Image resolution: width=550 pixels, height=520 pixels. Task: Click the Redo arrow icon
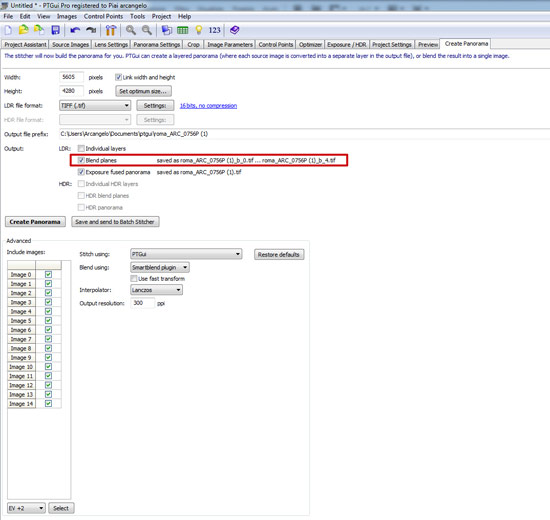91,31
